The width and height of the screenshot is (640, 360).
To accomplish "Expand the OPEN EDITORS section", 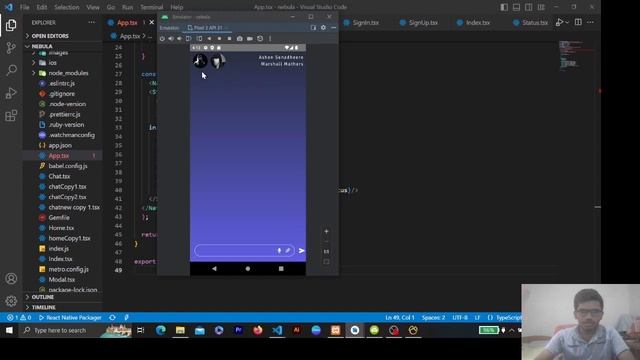I will (50, 36).
